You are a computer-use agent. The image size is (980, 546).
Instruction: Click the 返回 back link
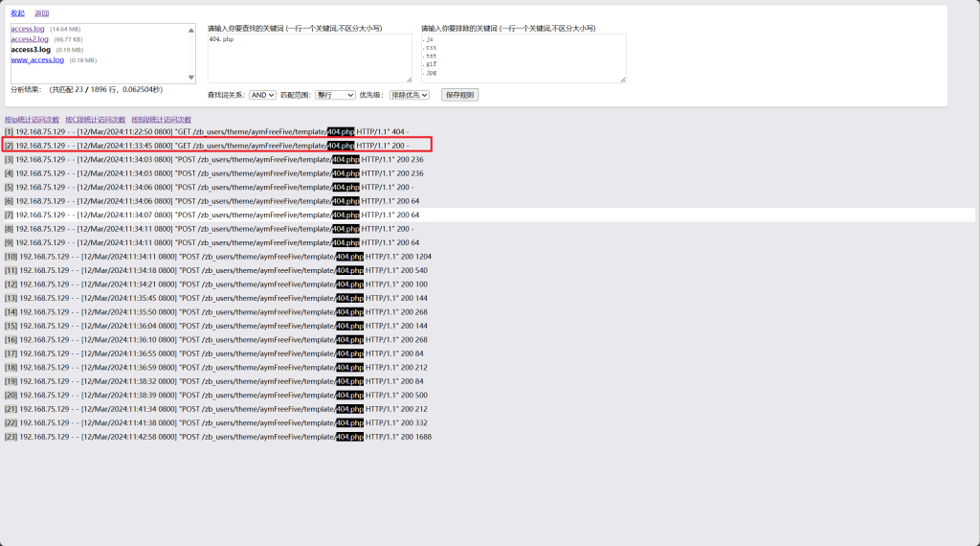pos(41,13)
